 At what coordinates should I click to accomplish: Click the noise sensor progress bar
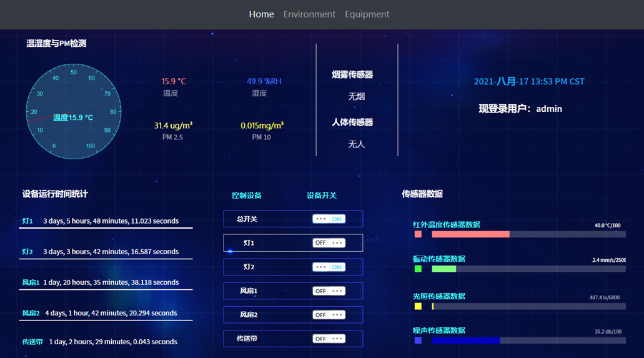pyautogui.click(x=528, y=341)
